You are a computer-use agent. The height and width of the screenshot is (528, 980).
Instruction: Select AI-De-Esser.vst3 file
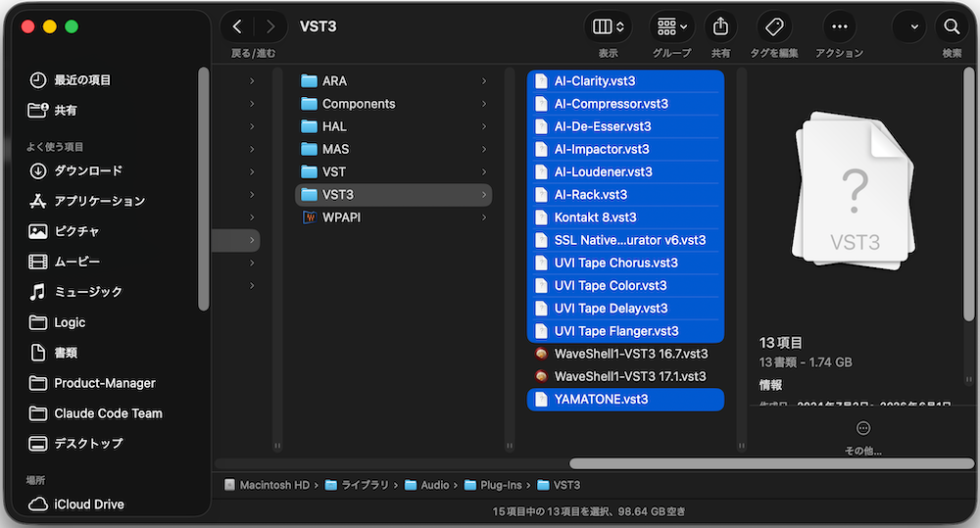pos(625,126)
